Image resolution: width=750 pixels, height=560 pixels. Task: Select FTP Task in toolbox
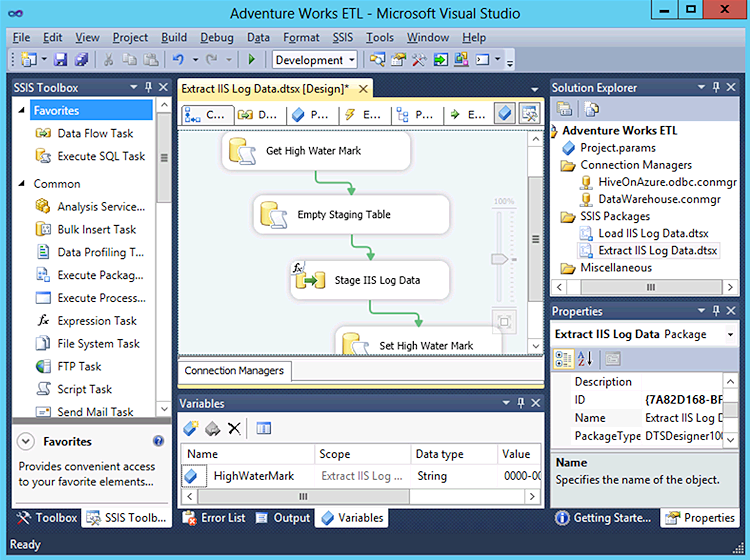pyautogui.click(x=68, y=367)
